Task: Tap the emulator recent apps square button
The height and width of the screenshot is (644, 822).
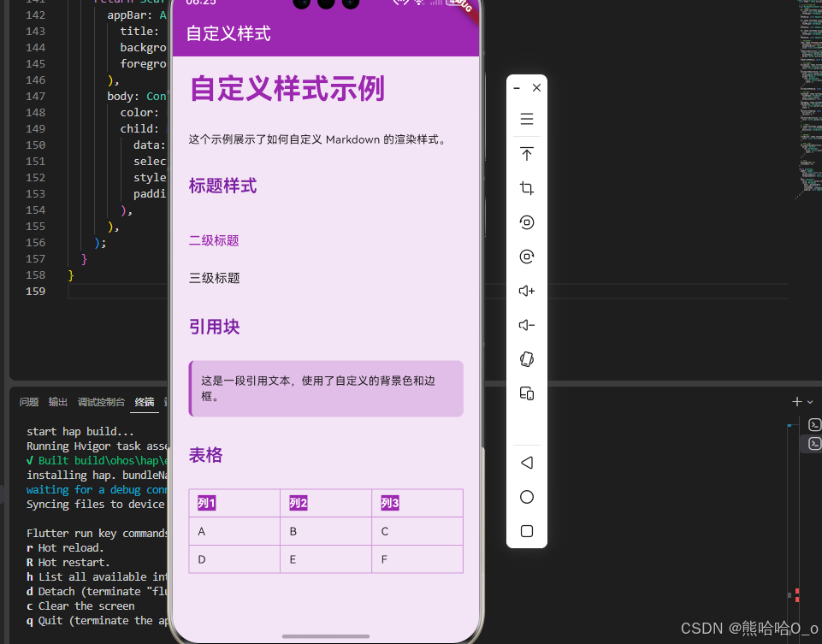Action: pyautogui.click(x=526, y=531)
